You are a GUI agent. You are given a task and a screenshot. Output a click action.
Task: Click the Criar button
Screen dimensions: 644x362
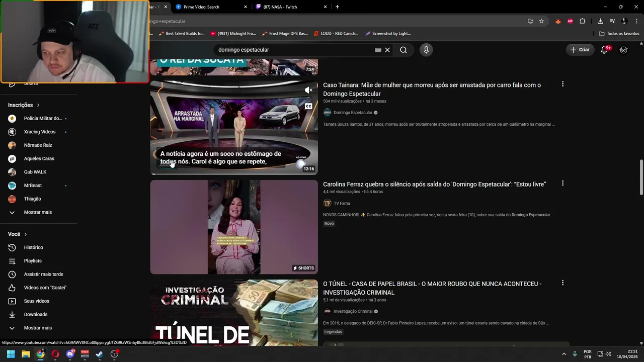(580, 50)
